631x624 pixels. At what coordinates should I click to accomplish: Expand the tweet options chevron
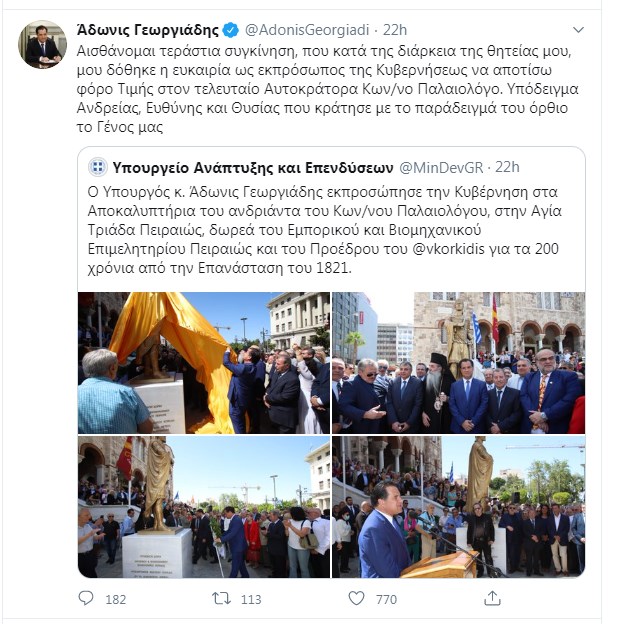click(578, 30)
